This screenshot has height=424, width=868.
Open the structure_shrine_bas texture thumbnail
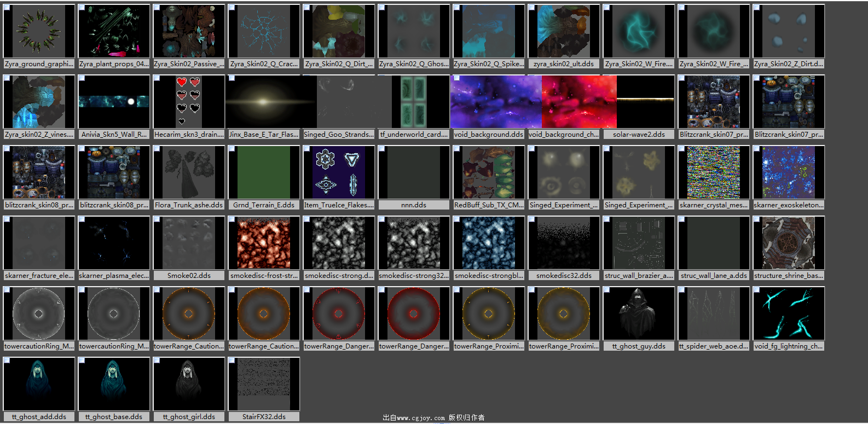pos(788,243)
